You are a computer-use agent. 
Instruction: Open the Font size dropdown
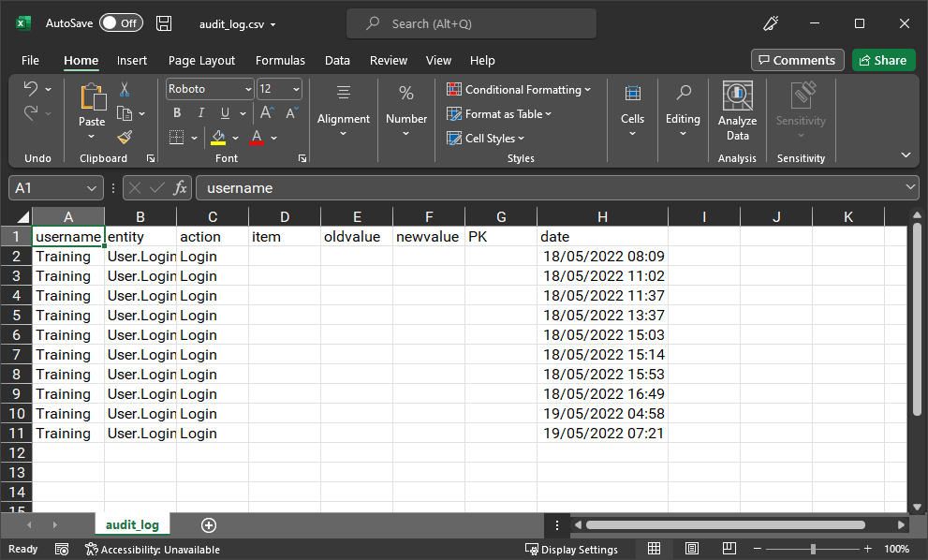[x=296, y=89]
